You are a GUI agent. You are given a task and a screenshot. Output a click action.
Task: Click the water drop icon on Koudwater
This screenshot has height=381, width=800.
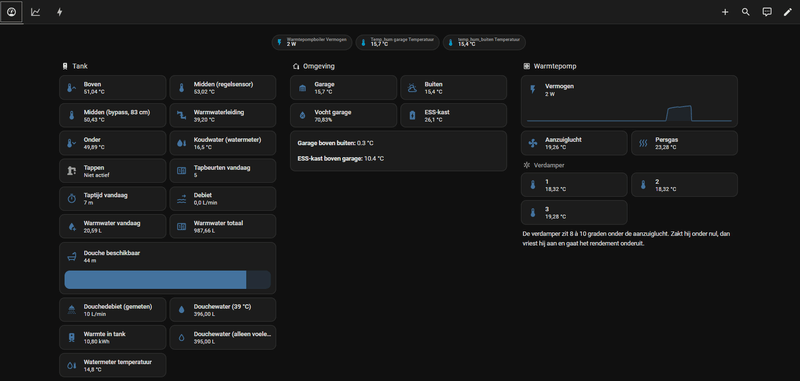181,143
